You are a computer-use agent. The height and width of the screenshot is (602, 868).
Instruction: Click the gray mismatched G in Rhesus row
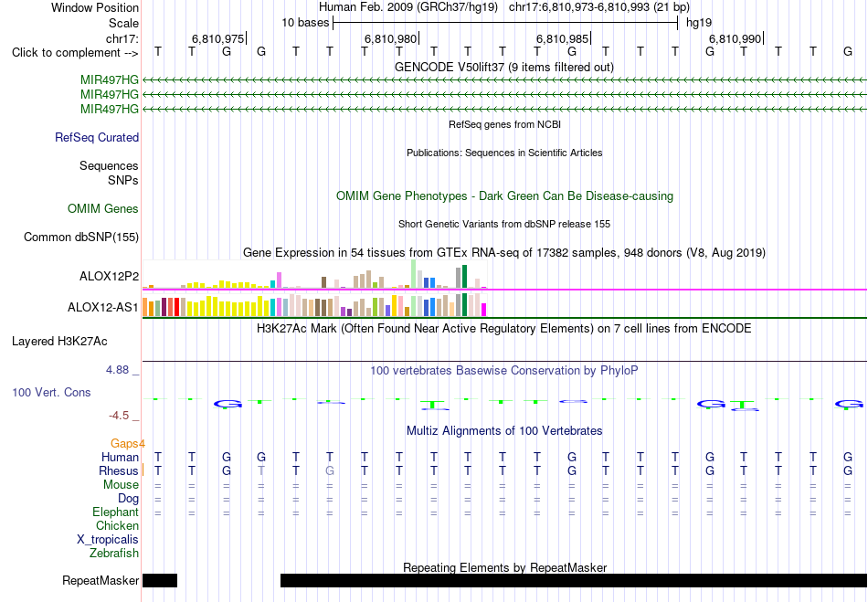[x=329, y=470]
